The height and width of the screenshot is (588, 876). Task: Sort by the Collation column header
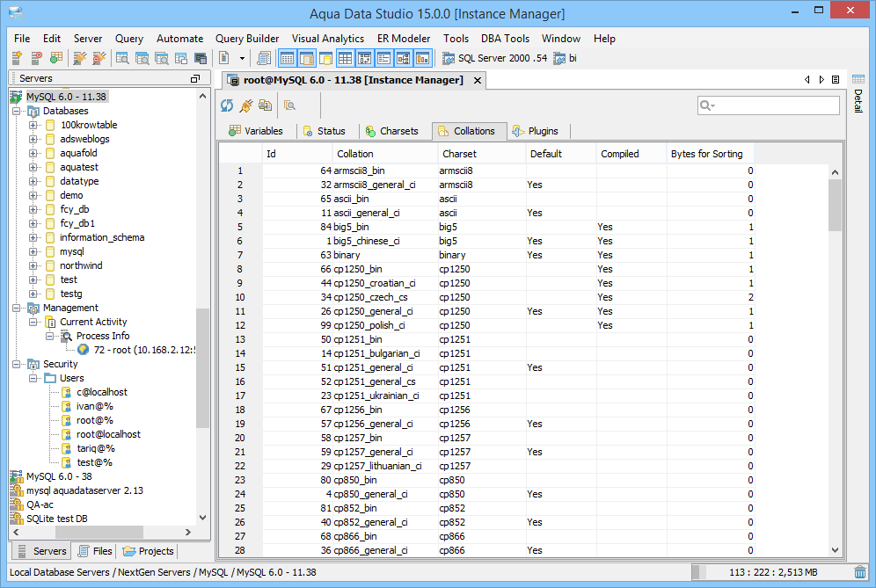(x=385, y=154)
